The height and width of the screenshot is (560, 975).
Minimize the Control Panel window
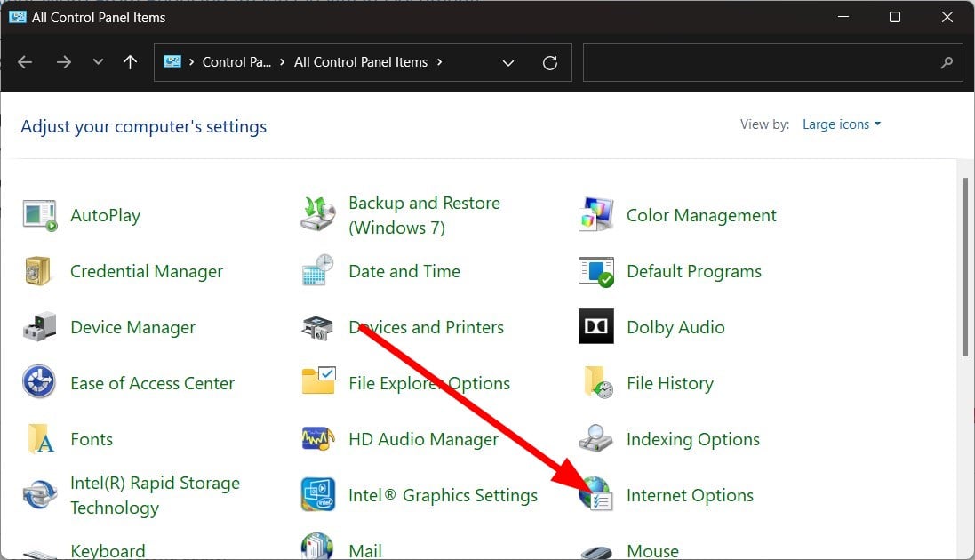[843, 17]
